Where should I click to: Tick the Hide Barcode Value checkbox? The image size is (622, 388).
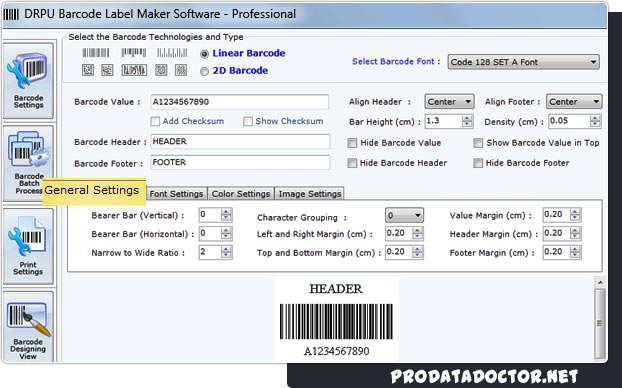[x=352, y=143]
